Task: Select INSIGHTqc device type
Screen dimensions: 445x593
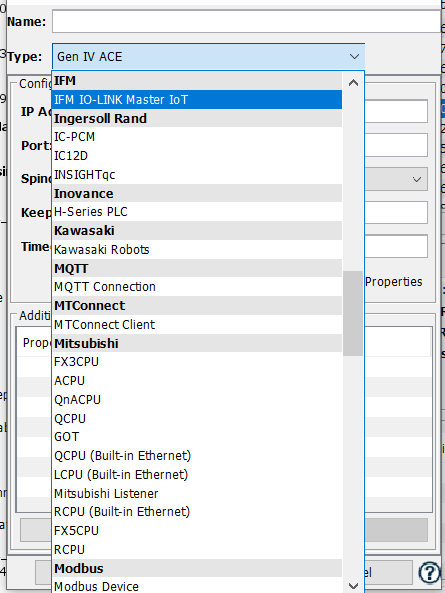Action: [197, 175]
